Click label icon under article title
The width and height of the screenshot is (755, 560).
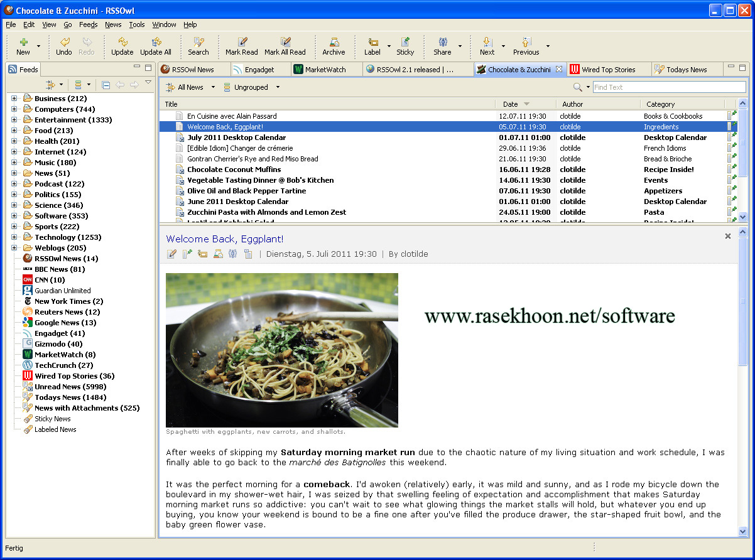click(x=202, y=254)
